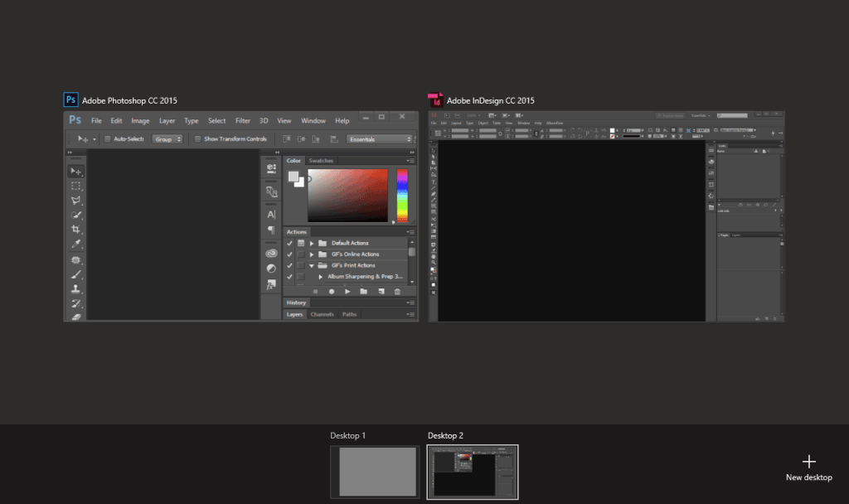
Task: Toggle the checkmark beside GF's Online Actions
Action: pyautogui.click(x=289, y=254)
